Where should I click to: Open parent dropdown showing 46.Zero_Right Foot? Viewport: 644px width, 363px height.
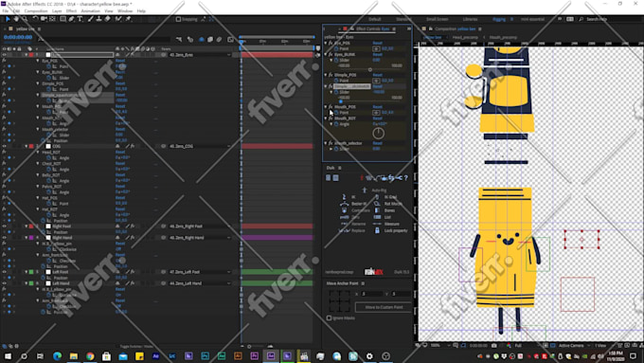(x=200, y=227)
